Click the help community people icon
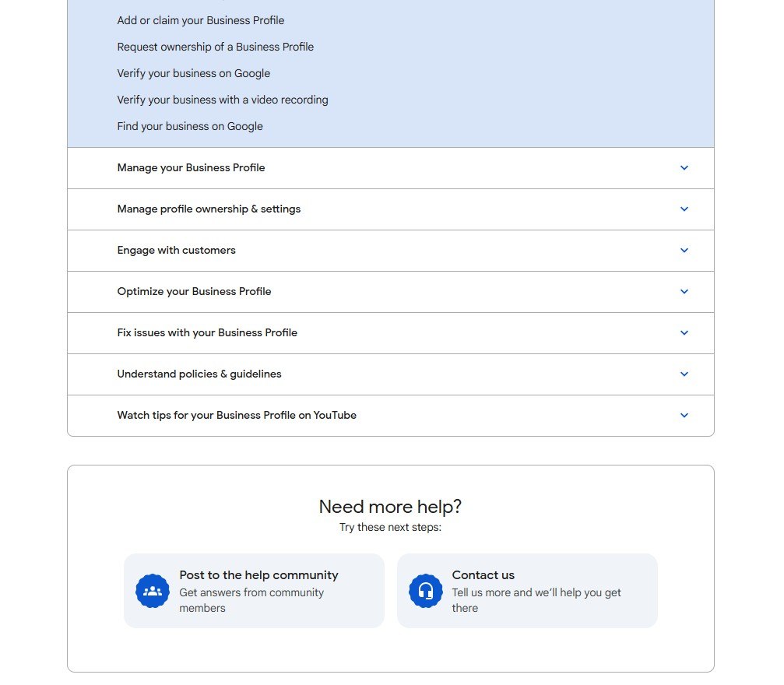Screen dimensions: 784x685 point(153,591)
